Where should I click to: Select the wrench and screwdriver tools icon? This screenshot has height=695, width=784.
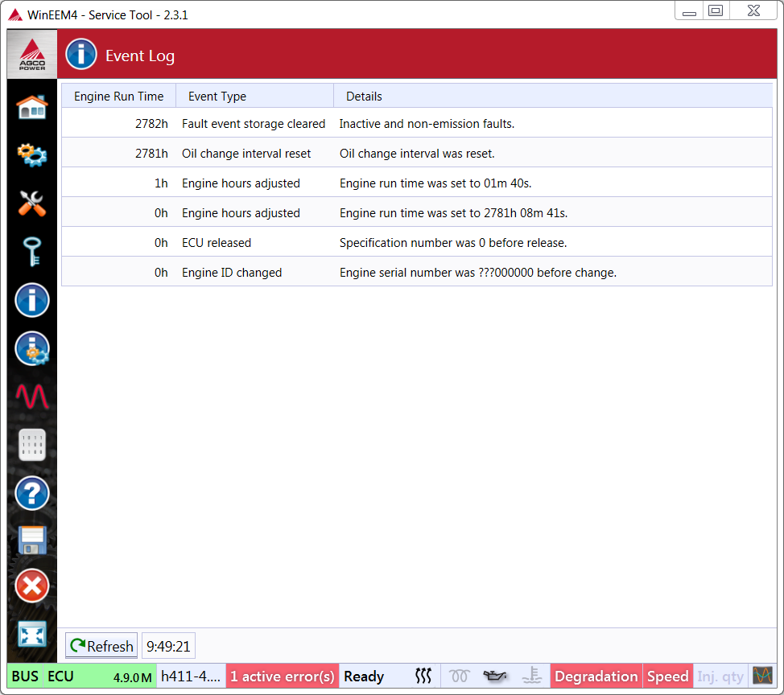click(32, 204)
